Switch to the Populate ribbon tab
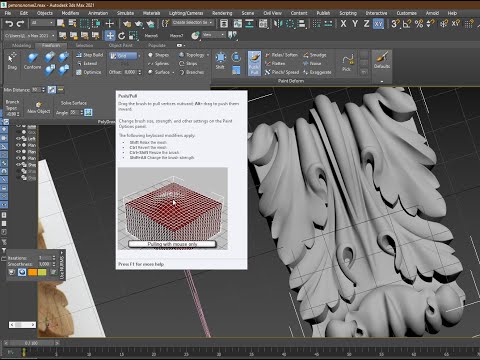Viewport: 480px width, 360px height. pyautogui.click(x=157, y=45)
